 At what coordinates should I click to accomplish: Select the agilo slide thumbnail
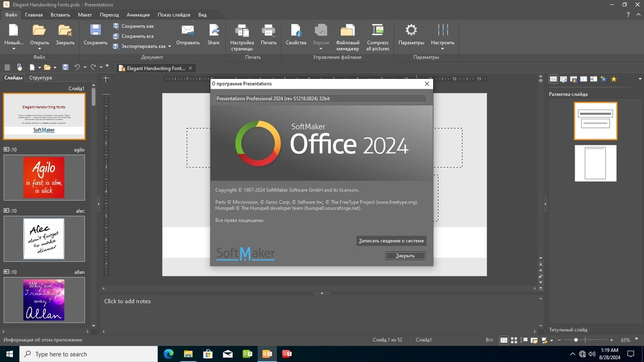click(45, 177)
